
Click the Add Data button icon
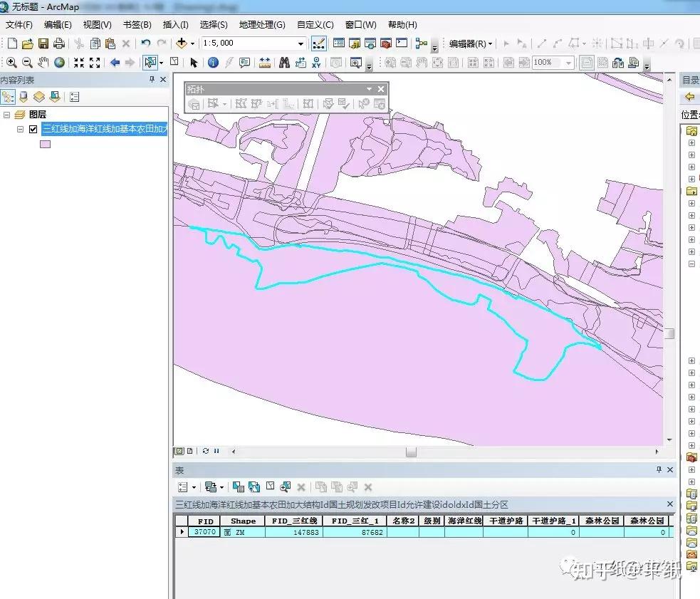pyautogui.click(x=181, y=43)
